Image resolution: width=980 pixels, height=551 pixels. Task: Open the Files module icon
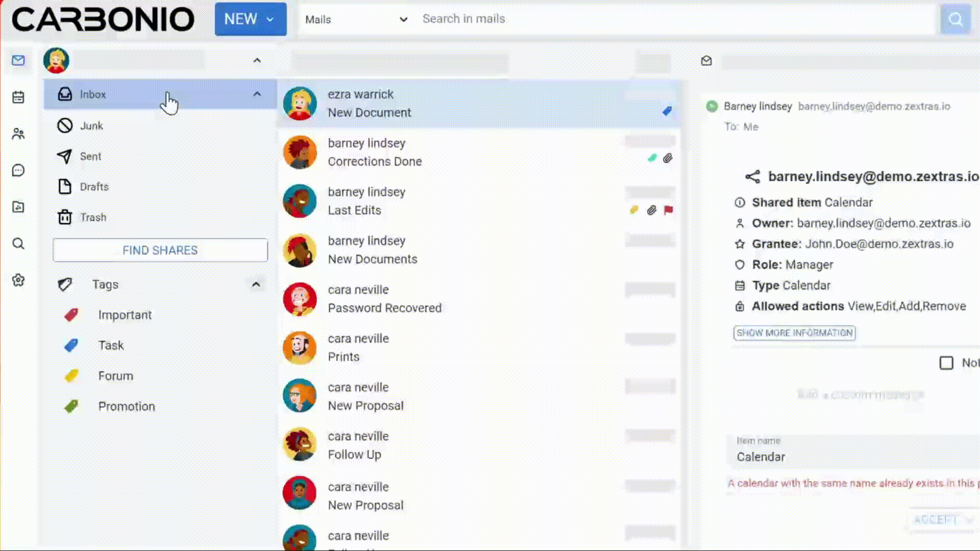tap(18, 207)
